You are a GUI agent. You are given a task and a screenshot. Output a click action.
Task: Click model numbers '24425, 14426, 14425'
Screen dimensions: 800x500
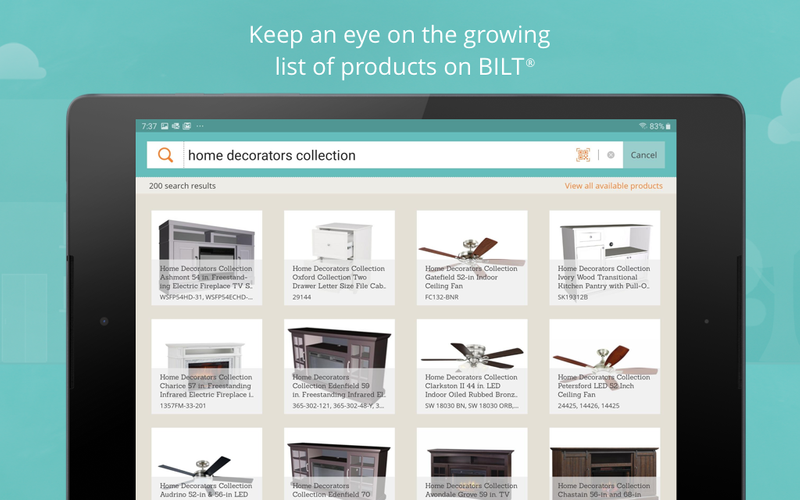click(x=588, y=406)
